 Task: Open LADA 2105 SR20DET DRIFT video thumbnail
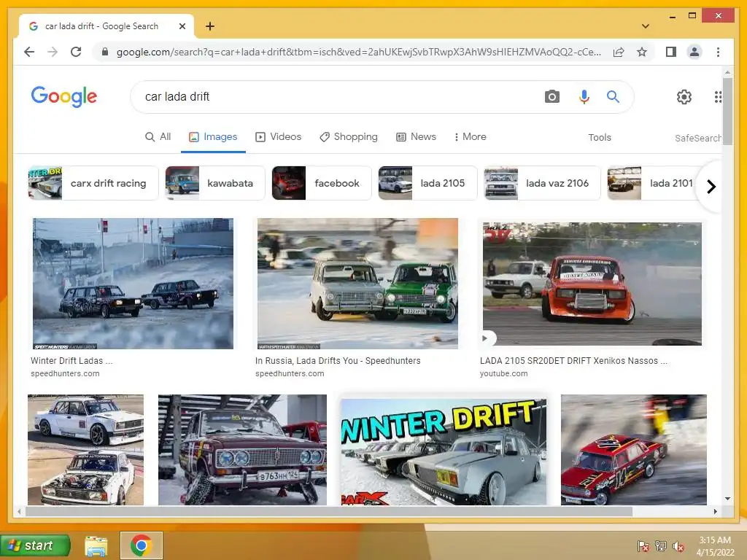[592, 284]
